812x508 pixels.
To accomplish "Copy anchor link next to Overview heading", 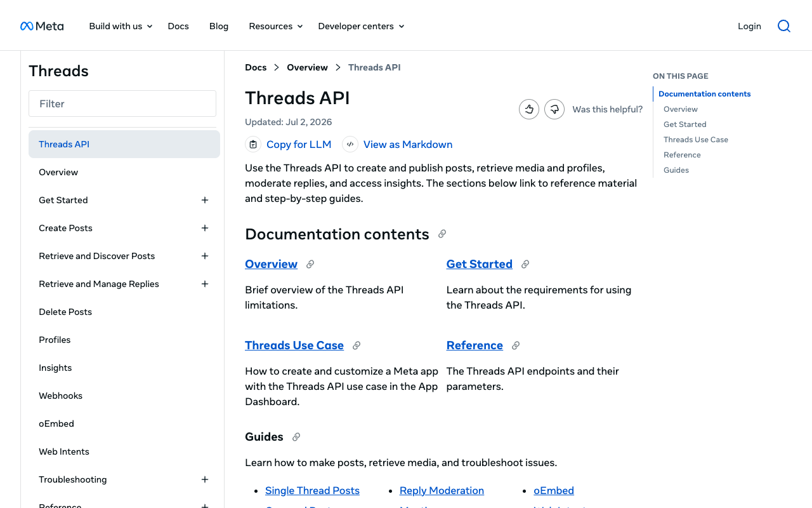I will [310, 264].
